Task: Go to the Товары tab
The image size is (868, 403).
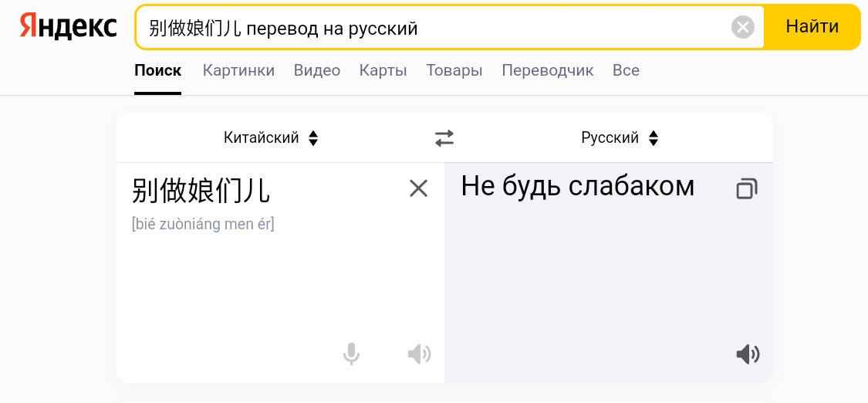Action: (x=454, y=70)
